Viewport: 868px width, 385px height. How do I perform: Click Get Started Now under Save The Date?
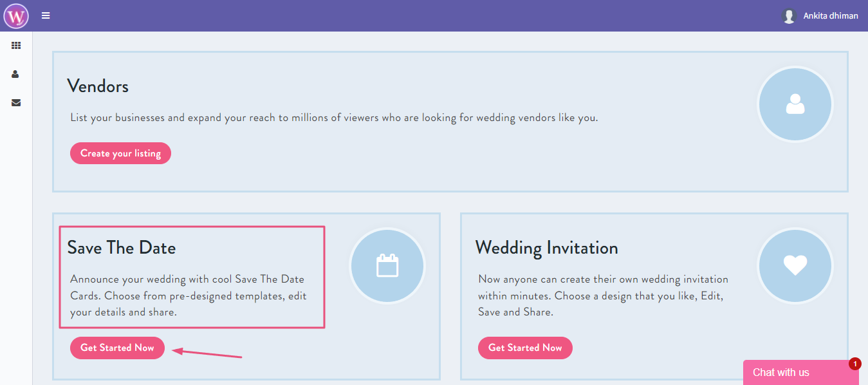point(117,348)
